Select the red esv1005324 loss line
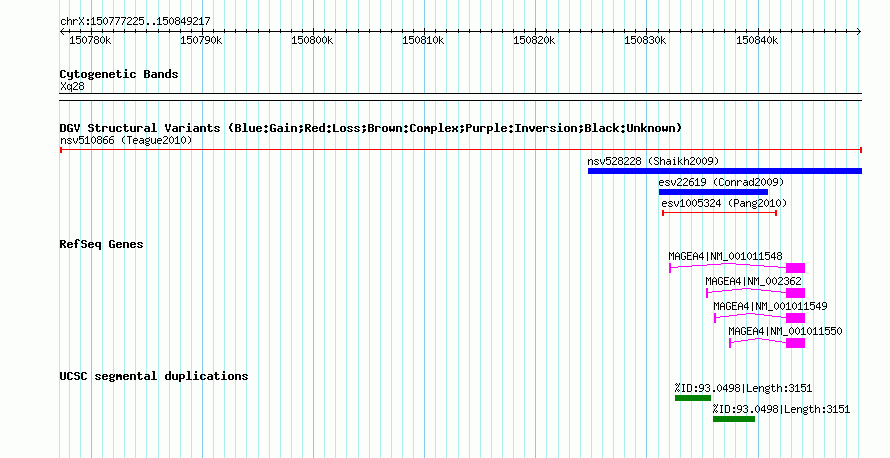 (719, 213)
